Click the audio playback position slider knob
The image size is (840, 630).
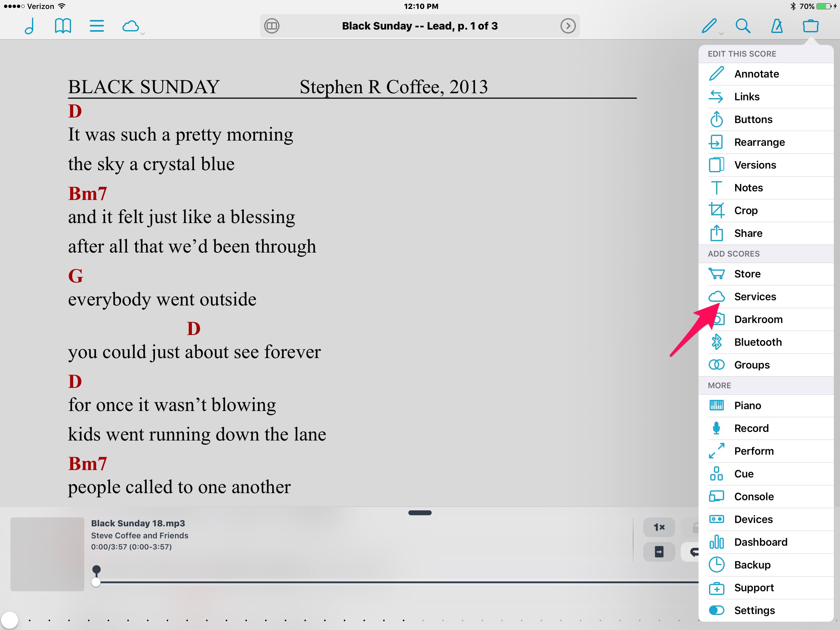[x=96, y=582]
